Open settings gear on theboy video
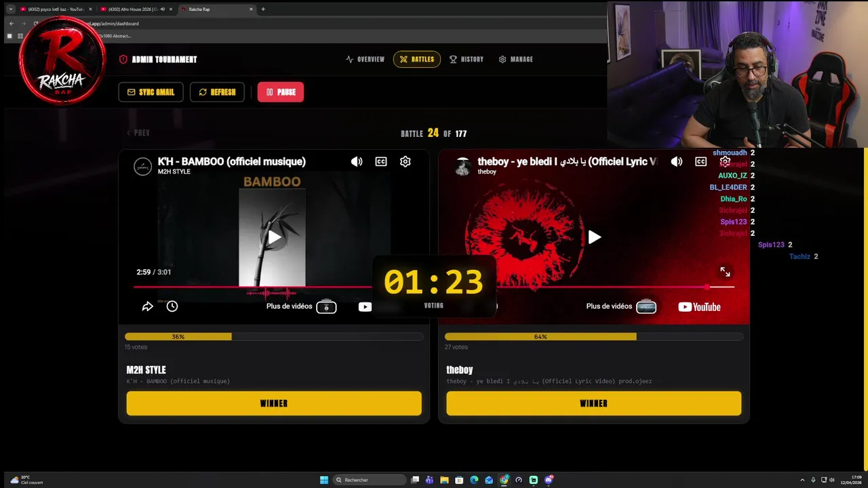 pyautogui.click(x=725, y=161)
